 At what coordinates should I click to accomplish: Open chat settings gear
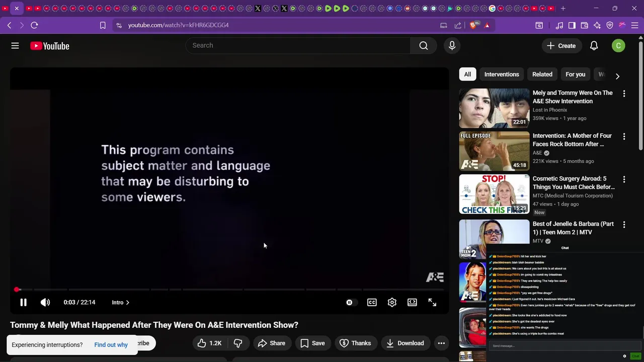point(625,356)
